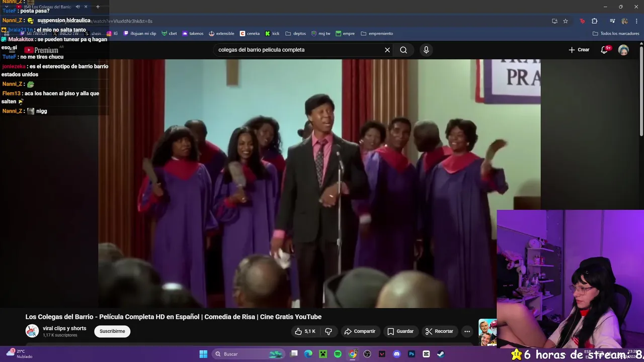Open YouTube notifications bell
Viewport: 644px width, 362px height.
[605, 50]
